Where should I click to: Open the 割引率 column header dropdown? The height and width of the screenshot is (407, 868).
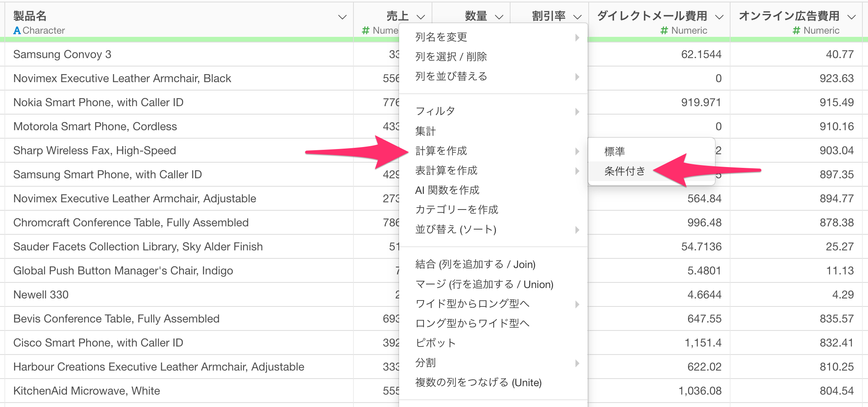click(577, 17)
